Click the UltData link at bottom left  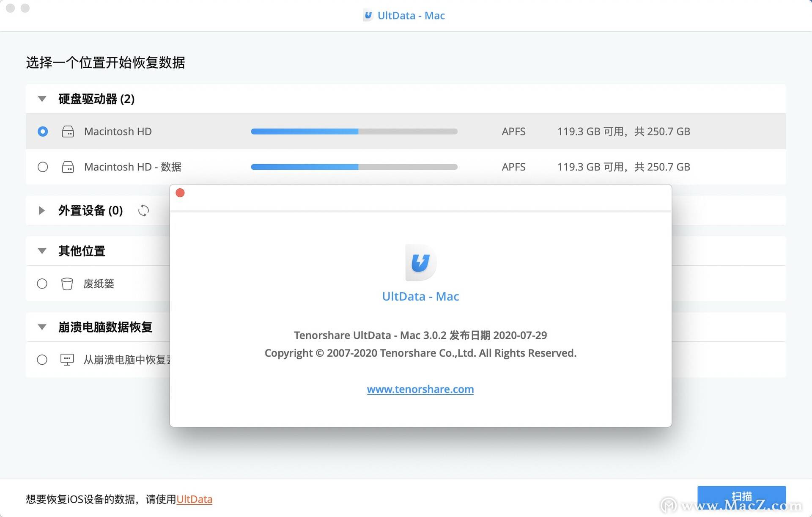point(195,499)
